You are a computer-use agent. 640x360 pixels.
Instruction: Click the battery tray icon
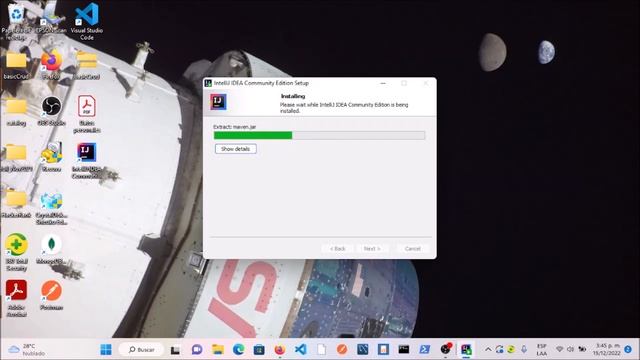[582, 349]
